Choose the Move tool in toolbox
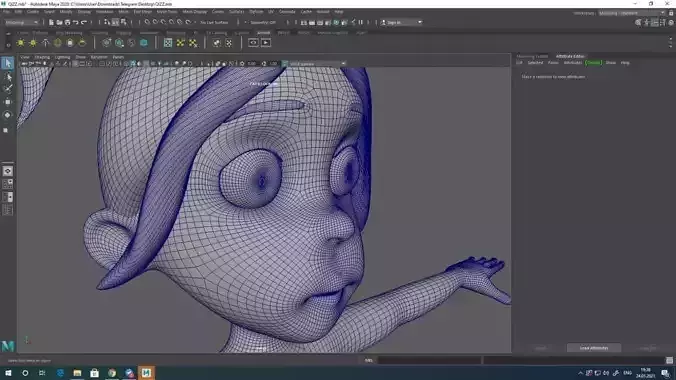Viewport: 676px width, 380px height. click(x=8, y=102)
